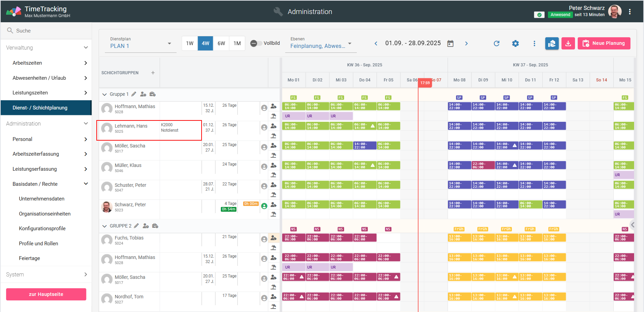This screenshot has width=644, height=312.
Task: Add a shift group with plus icon
Action: click(x=153, y=73)
